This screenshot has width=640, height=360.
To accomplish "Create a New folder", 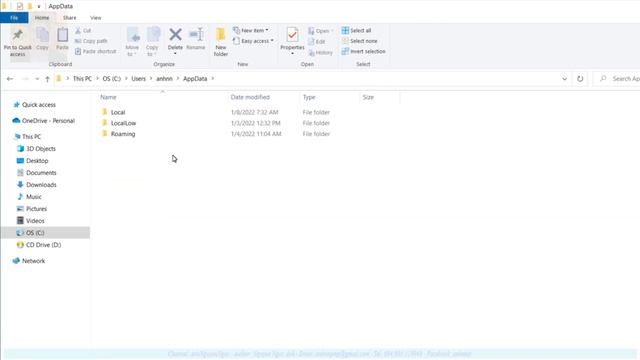I will [221, 42].
